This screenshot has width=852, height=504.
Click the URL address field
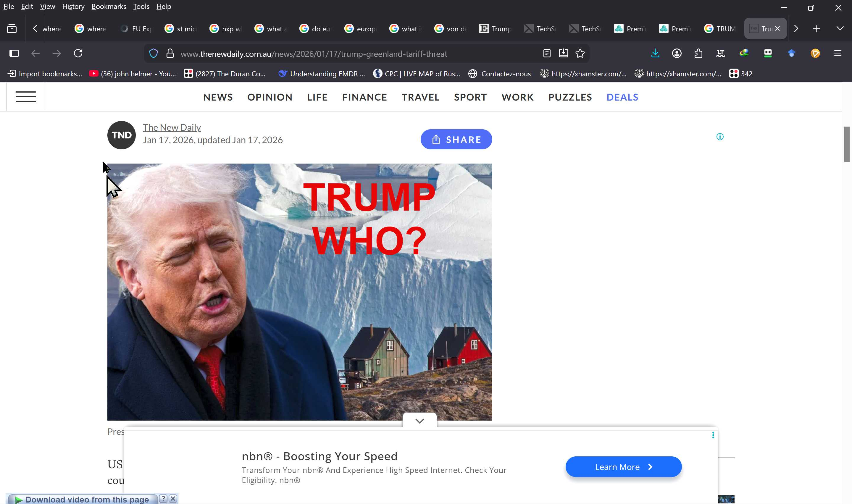tap(314, 54)
